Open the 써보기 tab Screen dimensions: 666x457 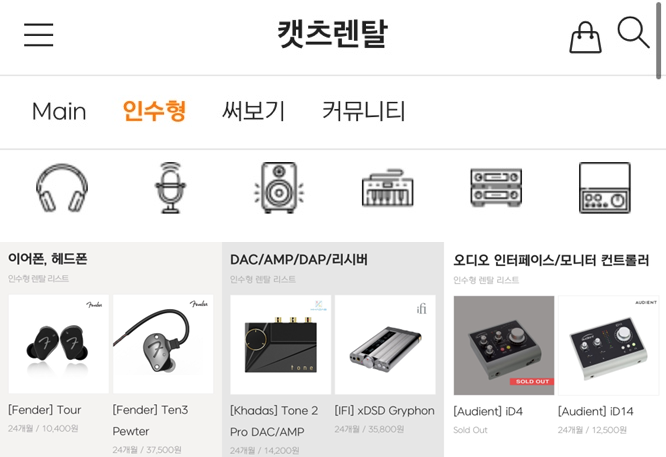click(x=254, y=111)
